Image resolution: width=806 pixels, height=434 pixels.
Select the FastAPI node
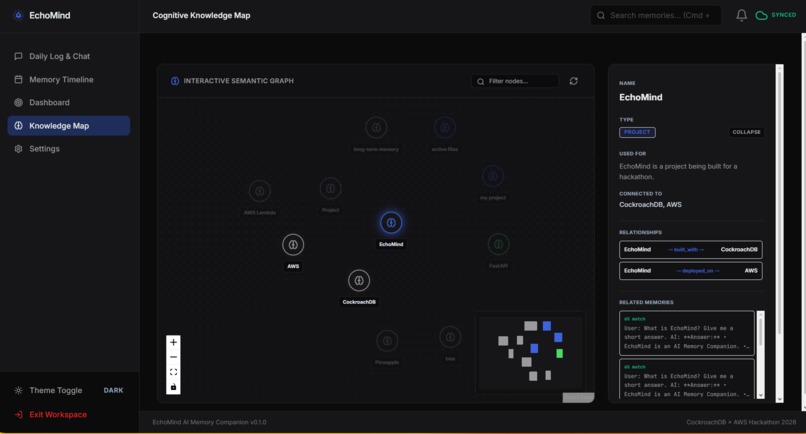click(x=499, y=244)
